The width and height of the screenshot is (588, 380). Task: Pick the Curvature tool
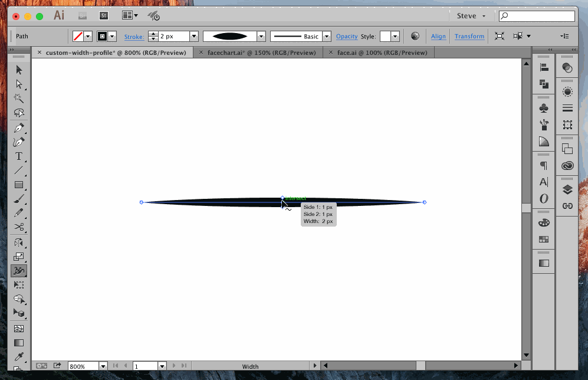tap(19, 142)
